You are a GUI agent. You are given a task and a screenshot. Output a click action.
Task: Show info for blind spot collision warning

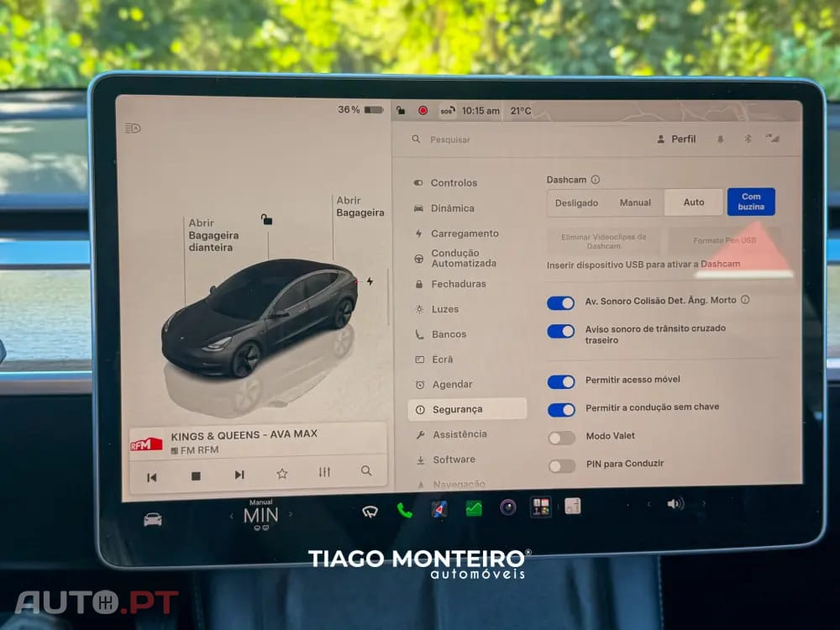(745, 300)
